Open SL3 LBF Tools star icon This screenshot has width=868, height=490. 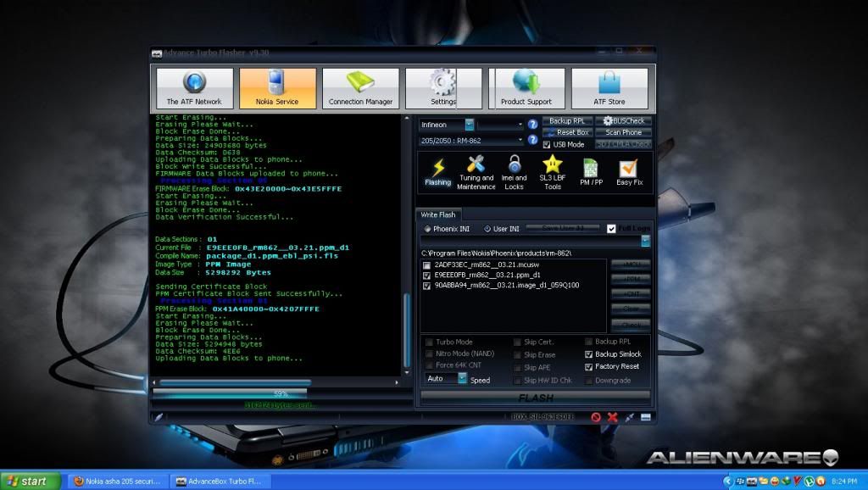pyautogui.click(x=553, y=170)
